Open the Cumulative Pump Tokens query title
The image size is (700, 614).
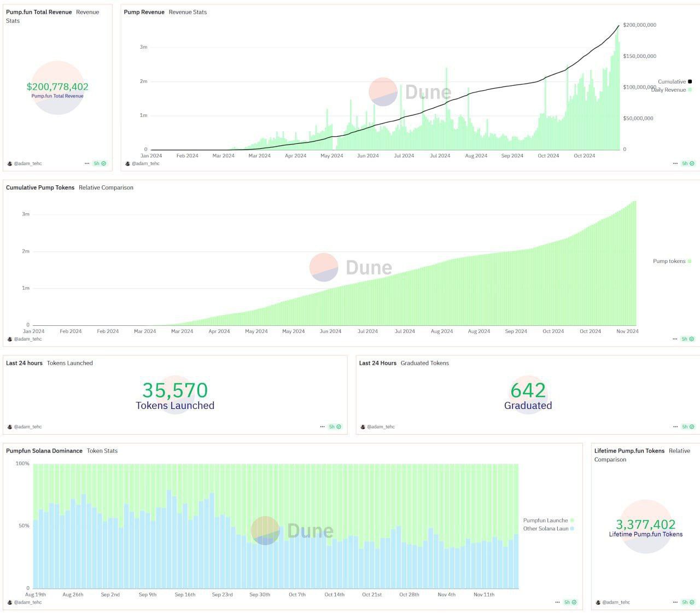40,188
